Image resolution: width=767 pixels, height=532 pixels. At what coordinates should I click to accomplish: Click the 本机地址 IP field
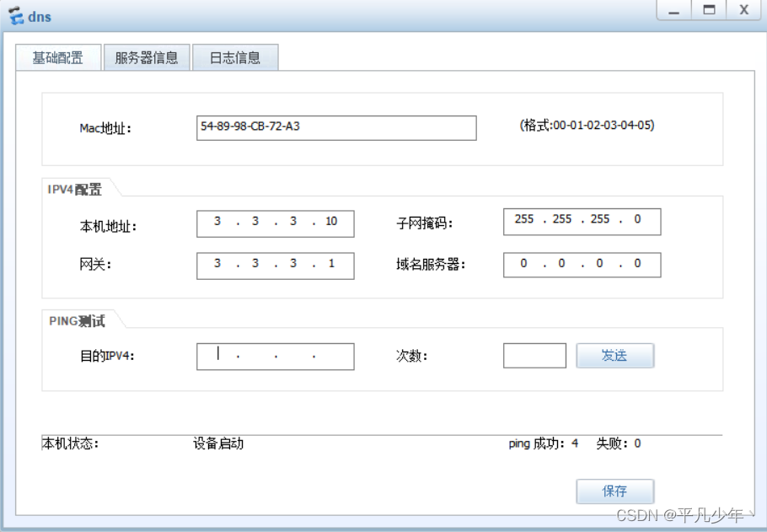tap(276, 223)
